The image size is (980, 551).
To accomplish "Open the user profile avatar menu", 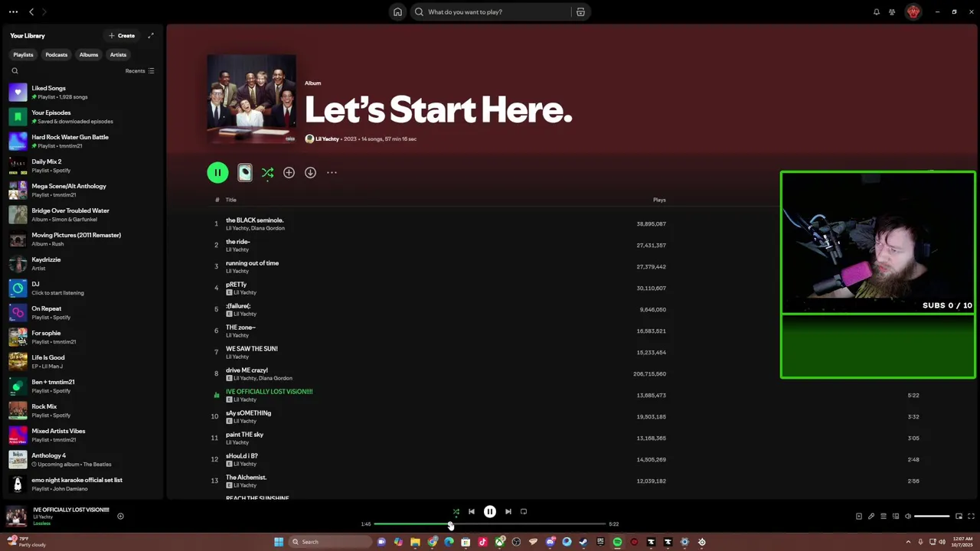I will (x=913, y=11).
